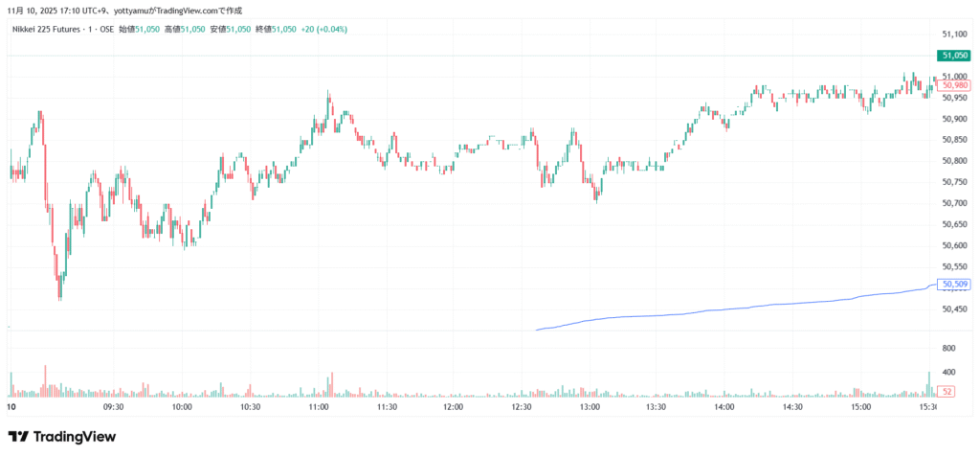Click the +20 (+0.04%) change value
The image size is (980, 457).
tap(326, 30)
